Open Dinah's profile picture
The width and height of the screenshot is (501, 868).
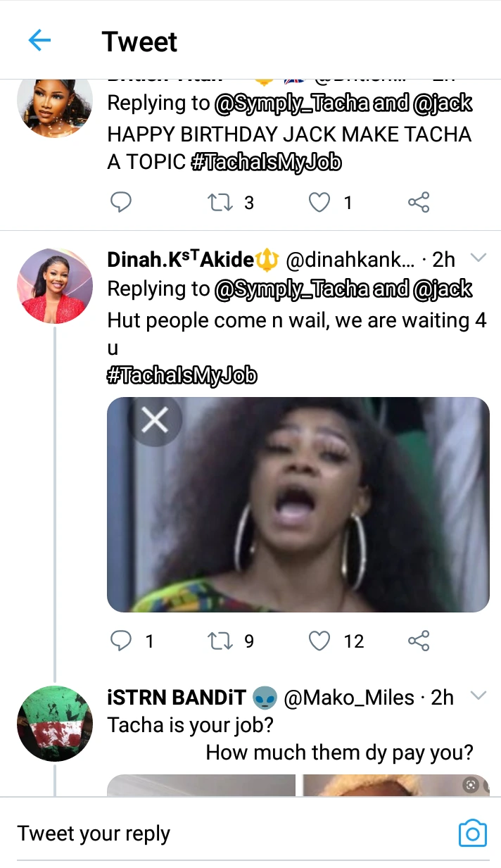pyautogui.click(x=55, y=286)
